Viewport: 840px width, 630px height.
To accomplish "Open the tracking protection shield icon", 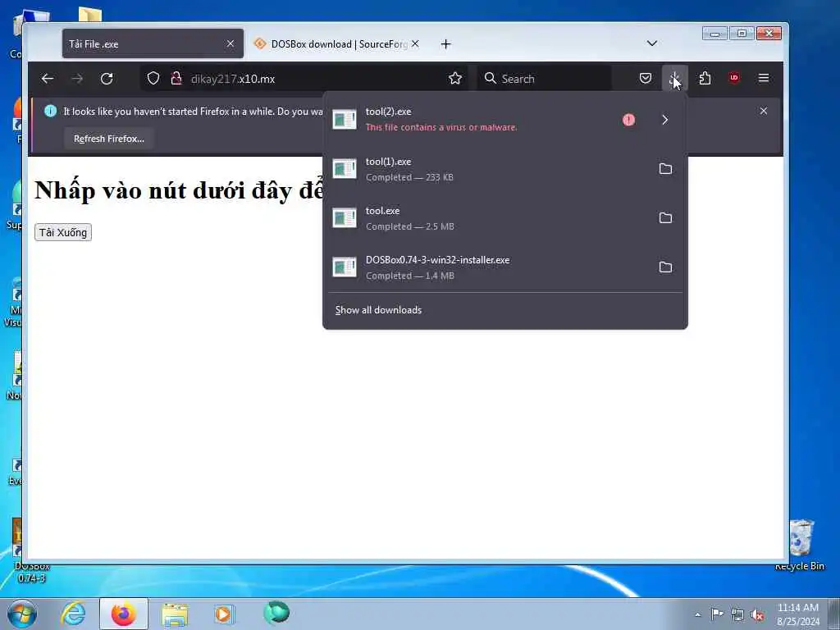I will (153, 79).
